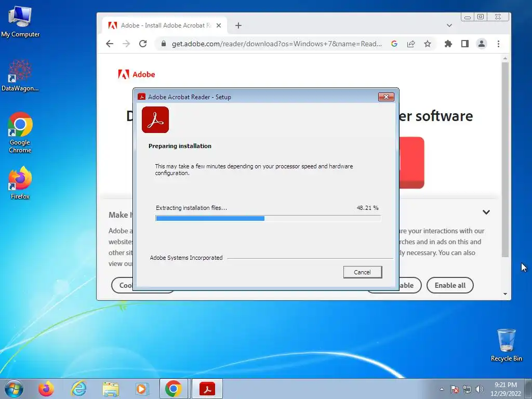Open Chrome three-dot menu
The width and height of the screenshot is (532, 399).
(x=498, y=44)
